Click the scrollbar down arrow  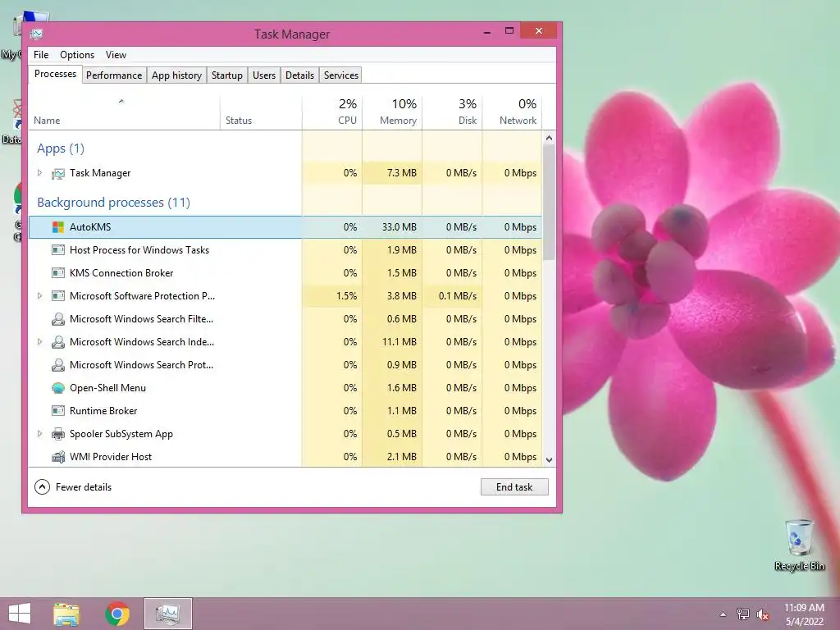pos(549,459)
